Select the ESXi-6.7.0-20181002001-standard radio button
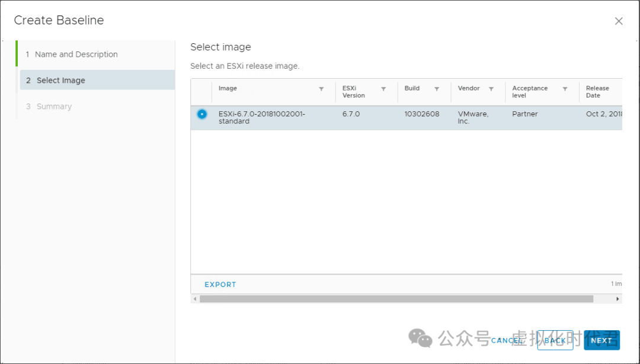This screenshot has width=640, height=364. click(x=201, y=114)
